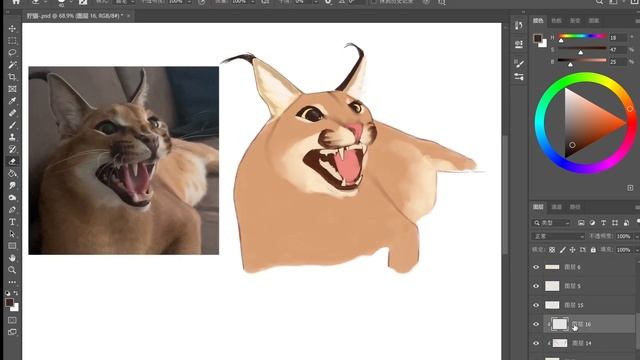Toggle lock image pixels brush icon

pos(562,250)
